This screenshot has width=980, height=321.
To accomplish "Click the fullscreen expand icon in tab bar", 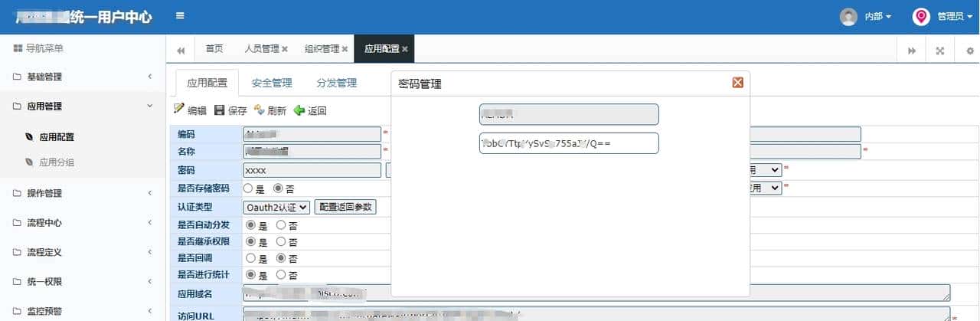I will click(x=940, y=51).
